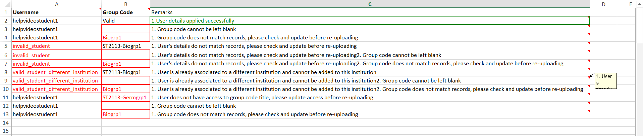Select column B header

(x=126, y=4)
